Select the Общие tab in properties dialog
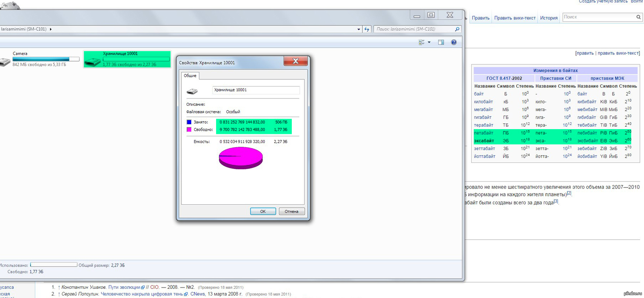The width and height of the screenshot is (644, 298). click(x=190, y=76)
